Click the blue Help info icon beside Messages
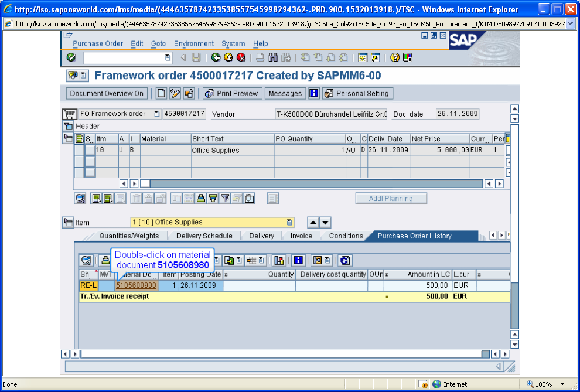 click(314, 94)
